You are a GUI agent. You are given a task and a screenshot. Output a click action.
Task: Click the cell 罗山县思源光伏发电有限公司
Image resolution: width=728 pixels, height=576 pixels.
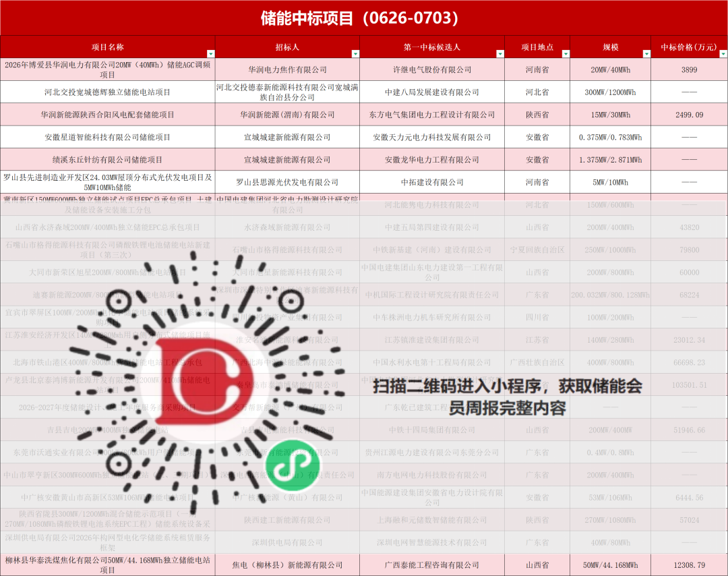click(x=287, y=182)
